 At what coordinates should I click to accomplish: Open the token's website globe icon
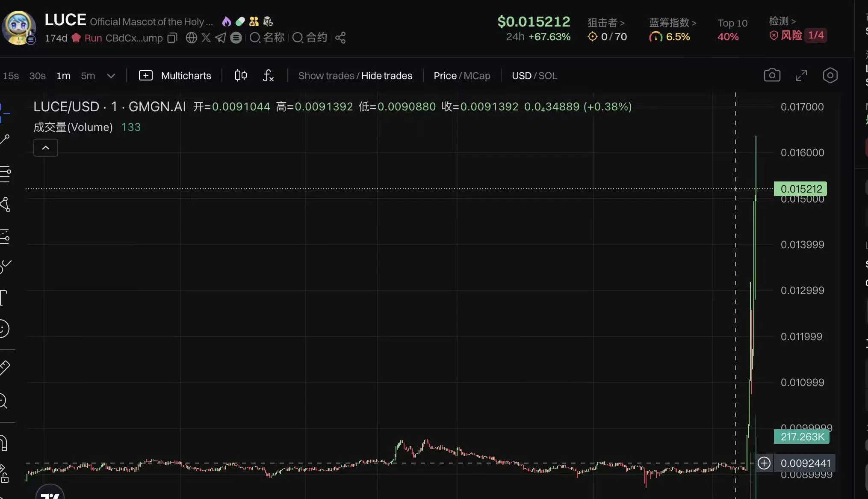191,38
